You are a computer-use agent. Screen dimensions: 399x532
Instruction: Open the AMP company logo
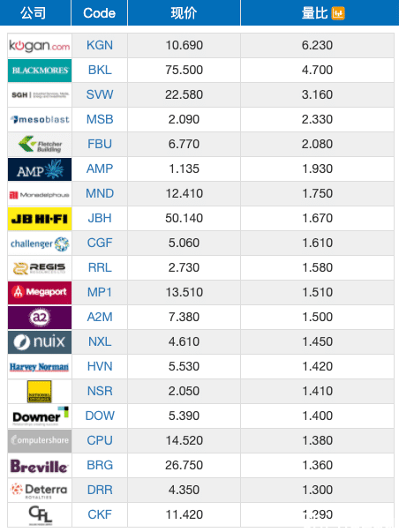(40, 169)
